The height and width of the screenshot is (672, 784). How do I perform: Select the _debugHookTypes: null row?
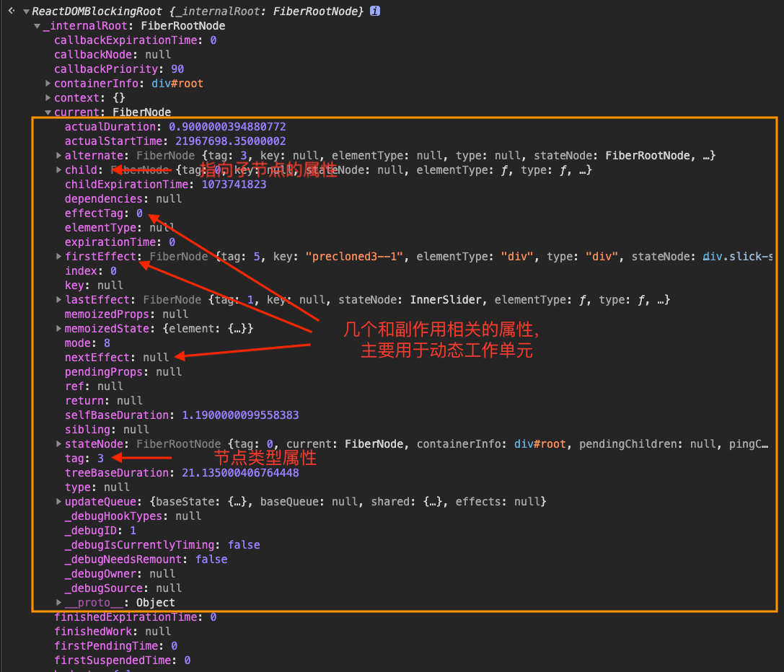[x=133, y=516]
